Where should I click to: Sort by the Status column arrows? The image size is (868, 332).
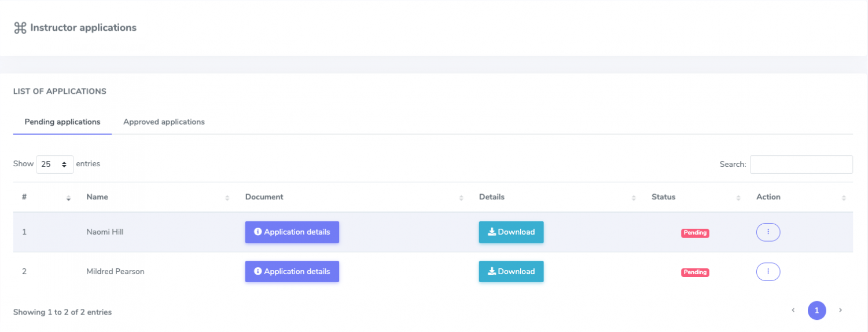pyautogui.click(x=738, y=198)
